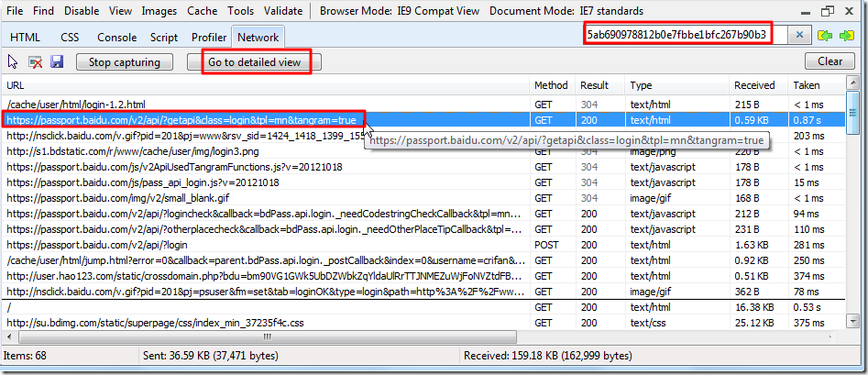Screen dimensions: 868x375
Task: Open the Validate menu
Action: [x=283, y=10]
